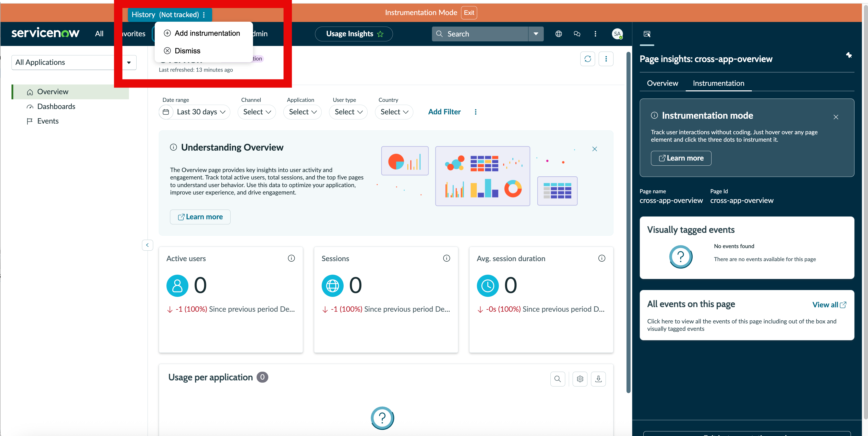The image size is (868, 436).
Task: Close the Understanding Overview banner
Action: coord(595,149)
